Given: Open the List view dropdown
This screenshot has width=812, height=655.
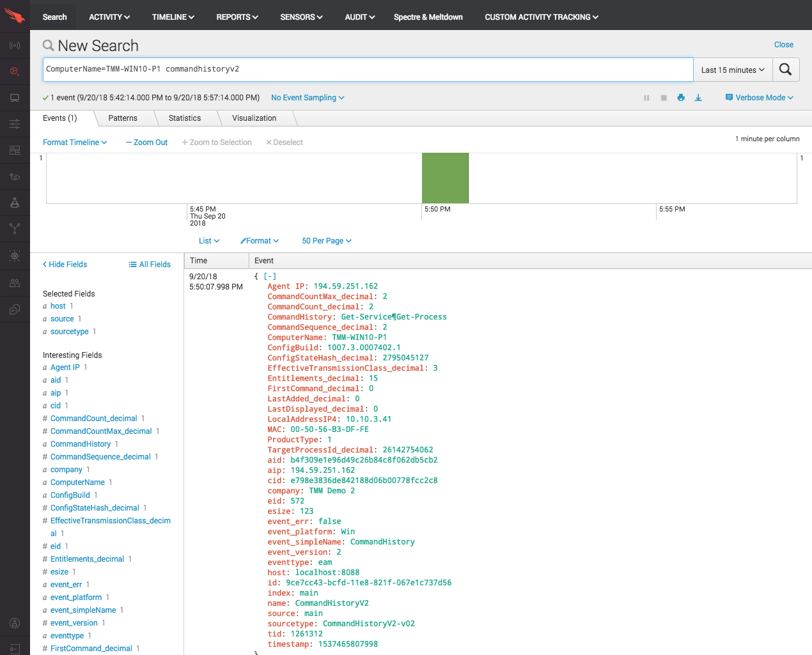Looking at the screenshot, I should coord(209,241).
